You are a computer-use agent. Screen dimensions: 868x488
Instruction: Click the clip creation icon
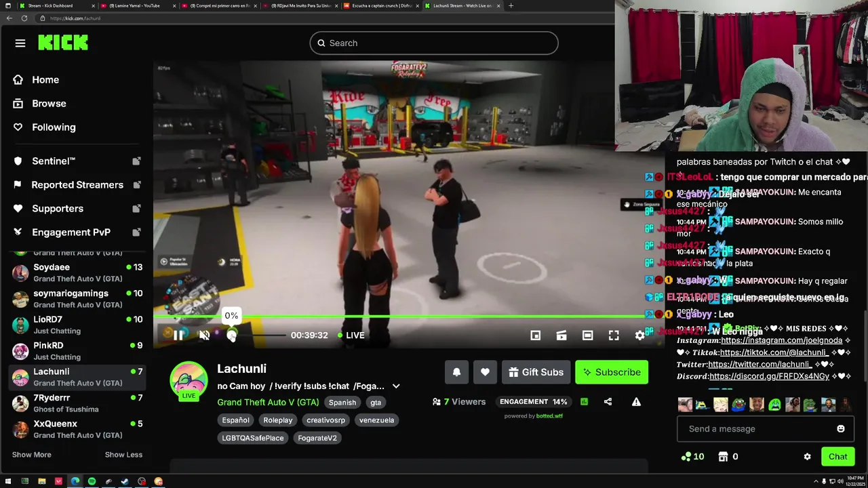[x=561, y=335]
